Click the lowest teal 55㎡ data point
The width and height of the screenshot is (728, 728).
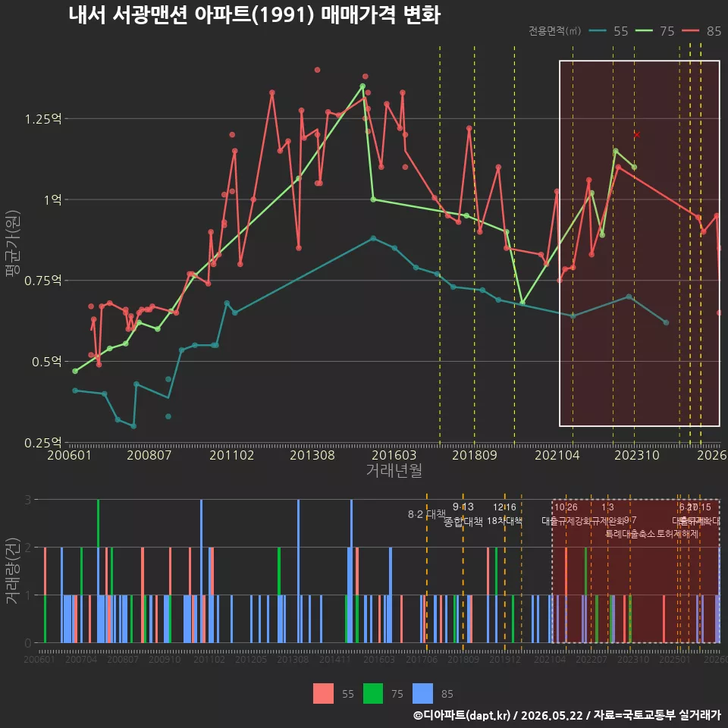tap(133, 426)
